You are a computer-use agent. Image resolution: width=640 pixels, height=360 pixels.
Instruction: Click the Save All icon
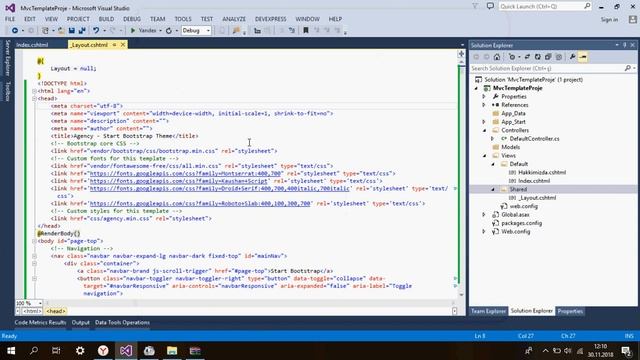(x=82, y=31)
